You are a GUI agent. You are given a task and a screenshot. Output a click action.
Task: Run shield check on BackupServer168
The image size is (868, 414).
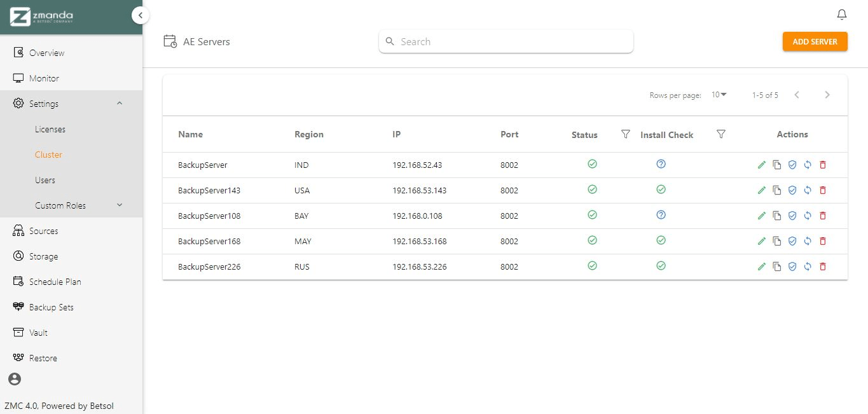[x=792, y=241]
